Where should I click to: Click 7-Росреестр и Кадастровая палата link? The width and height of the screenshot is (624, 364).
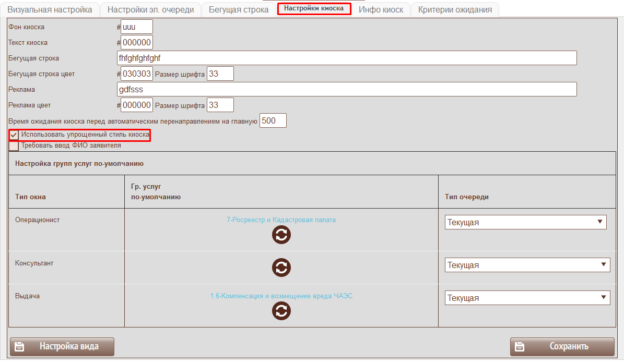(x=281, y=220)
